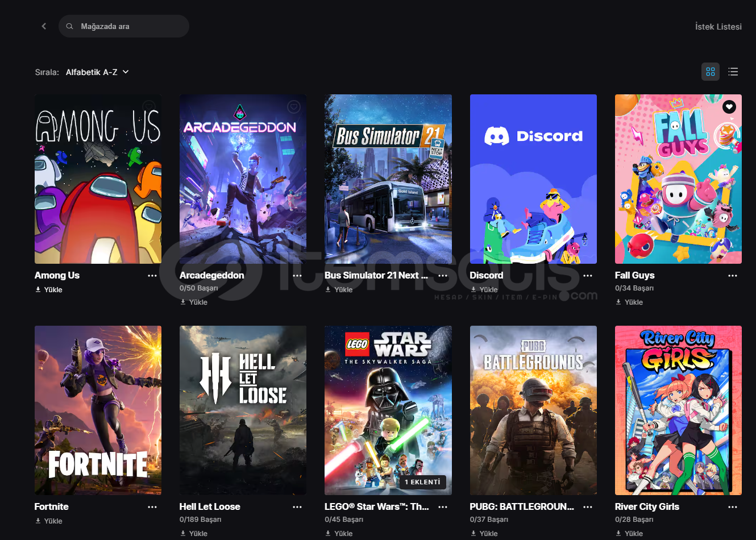Click Yükle to install Fall Guys
The height and width of the screenshot is (540, 756).
coord(629,302)
